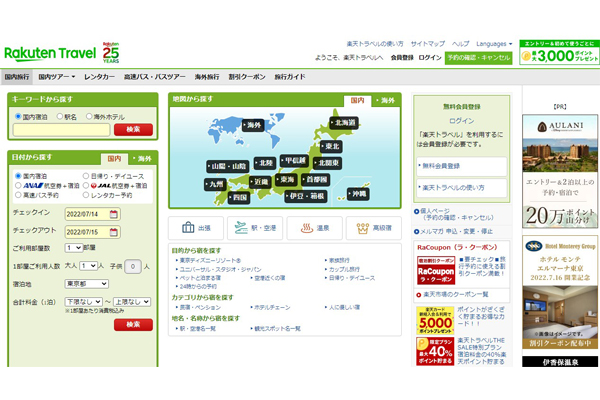This screenshot has width=600, height=400.
Task: Click the 予約の確認・キャンセル green button
Action: pyautogui.click(x=480, y=58)
